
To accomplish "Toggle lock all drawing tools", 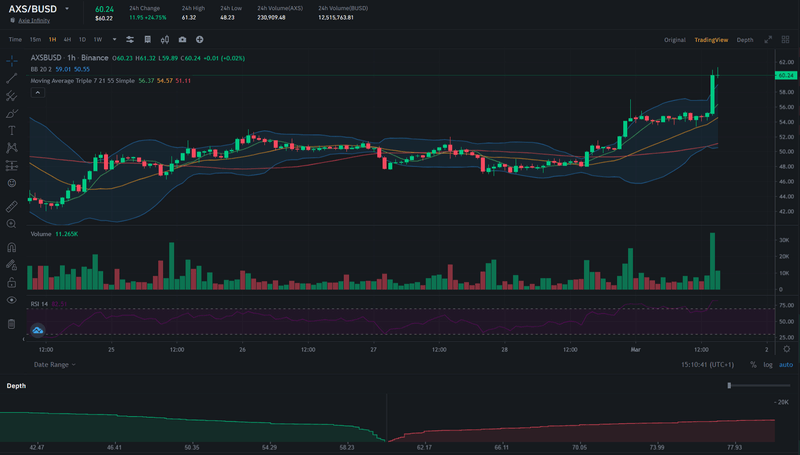I will pyautogui.click(x=12, y=282).
